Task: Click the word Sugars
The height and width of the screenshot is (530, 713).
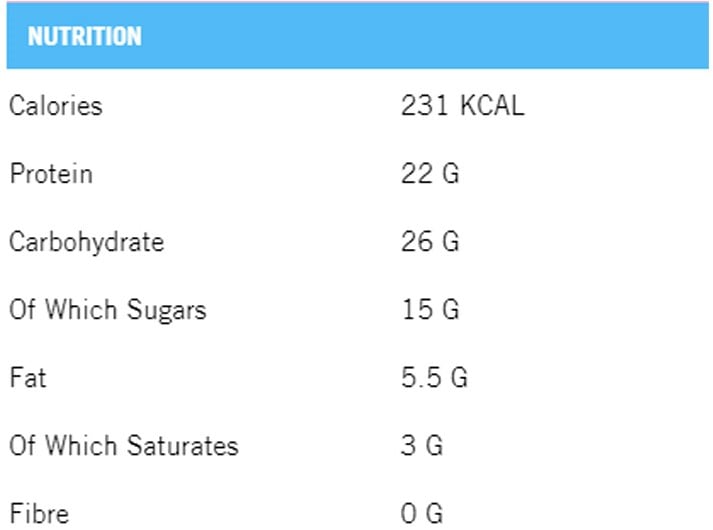Action: [167, 311]
